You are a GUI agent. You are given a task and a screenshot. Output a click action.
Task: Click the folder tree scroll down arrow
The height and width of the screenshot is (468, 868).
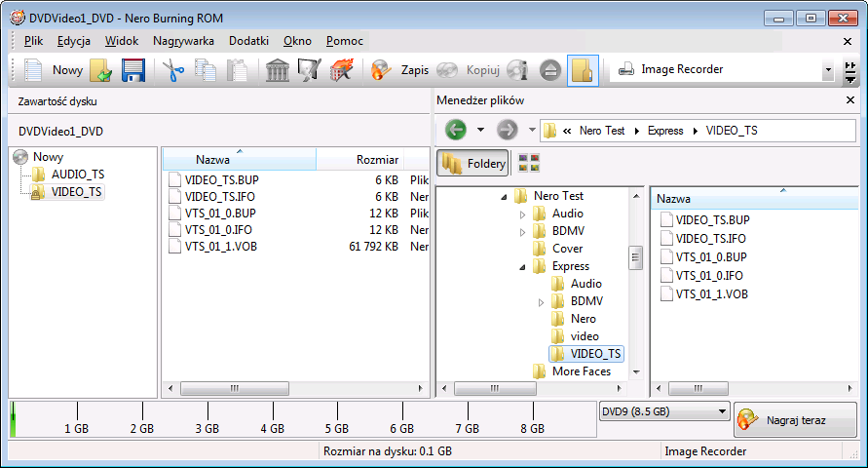(x=636, y=372)
